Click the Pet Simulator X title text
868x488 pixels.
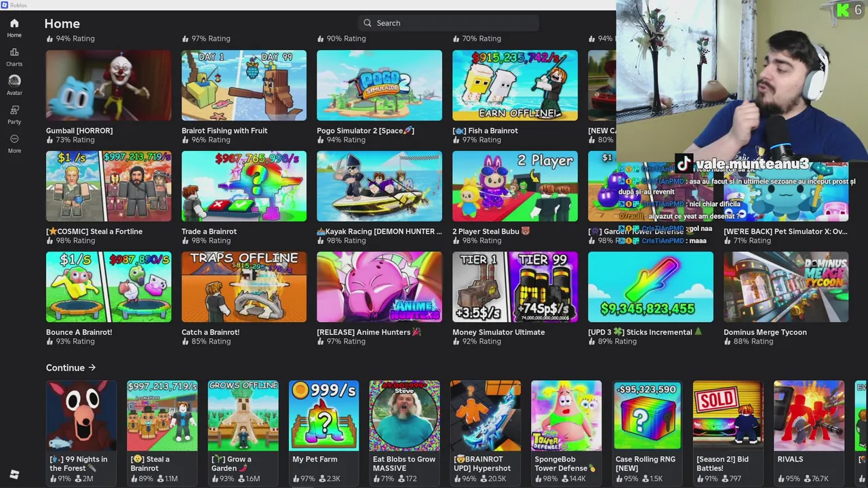click(785, 231)
